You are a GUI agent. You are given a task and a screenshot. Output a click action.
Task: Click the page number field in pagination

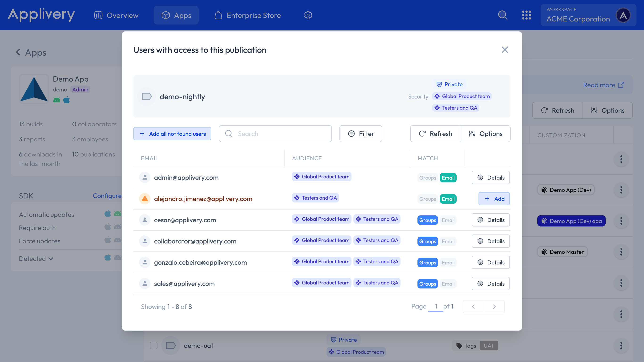point(435,306)
